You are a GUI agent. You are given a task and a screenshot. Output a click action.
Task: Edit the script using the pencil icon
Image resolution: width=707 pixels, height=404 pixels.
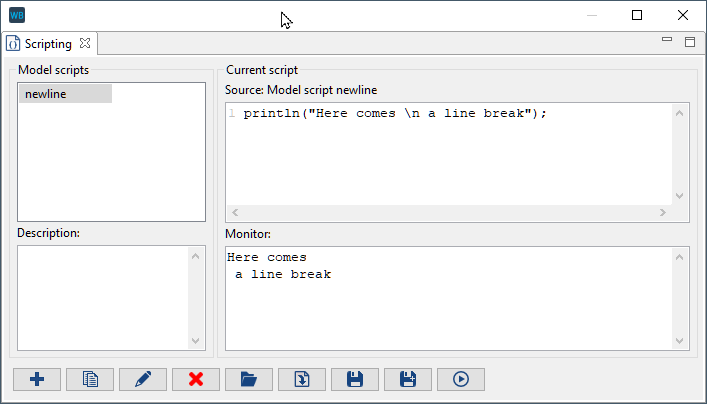(143, 379)
